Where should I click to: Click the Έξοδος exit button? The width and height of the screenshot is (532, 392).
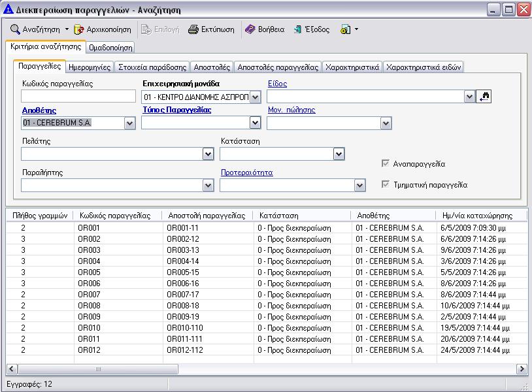312,29
